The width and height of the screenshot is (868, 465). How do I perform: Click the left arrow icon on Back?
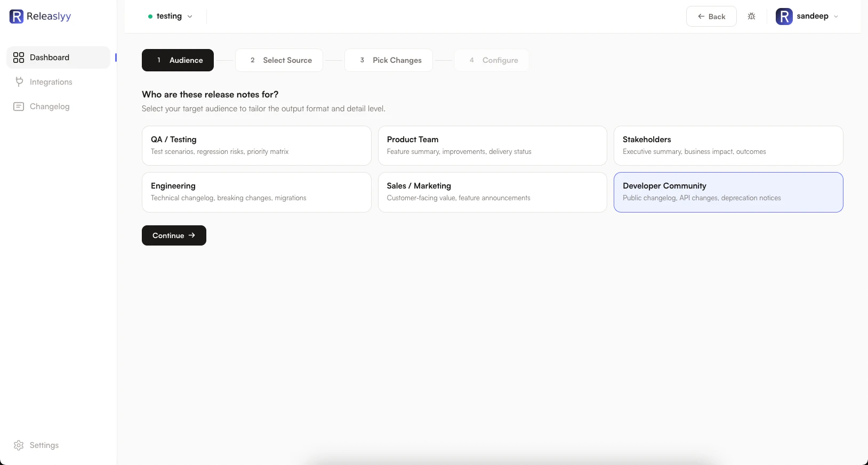pyautogui.click(x=701, y=17)
